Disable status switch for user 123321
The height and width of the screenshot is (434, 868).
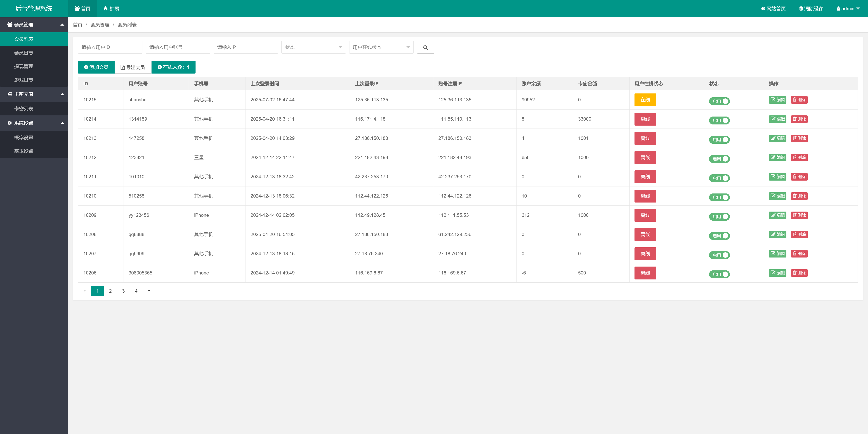tap(719, 159)
